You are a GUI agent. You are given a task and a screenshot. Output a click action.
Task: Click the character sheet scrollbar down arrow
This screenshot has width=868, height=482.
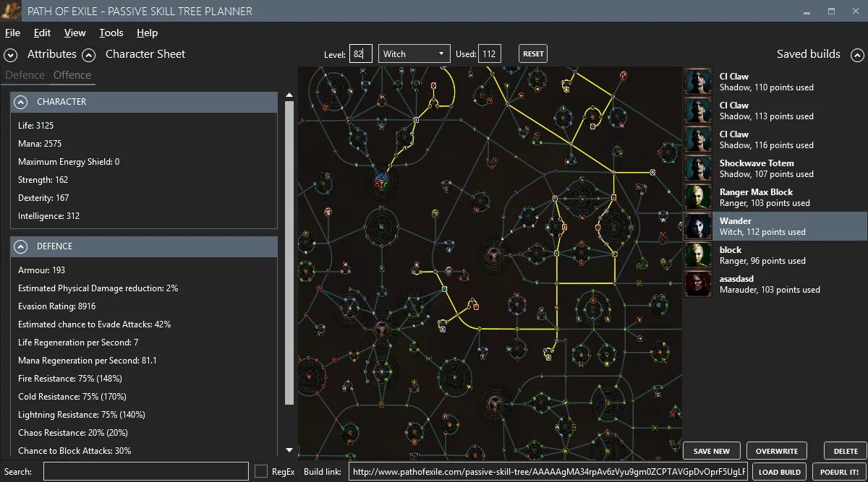coord(289,450)
